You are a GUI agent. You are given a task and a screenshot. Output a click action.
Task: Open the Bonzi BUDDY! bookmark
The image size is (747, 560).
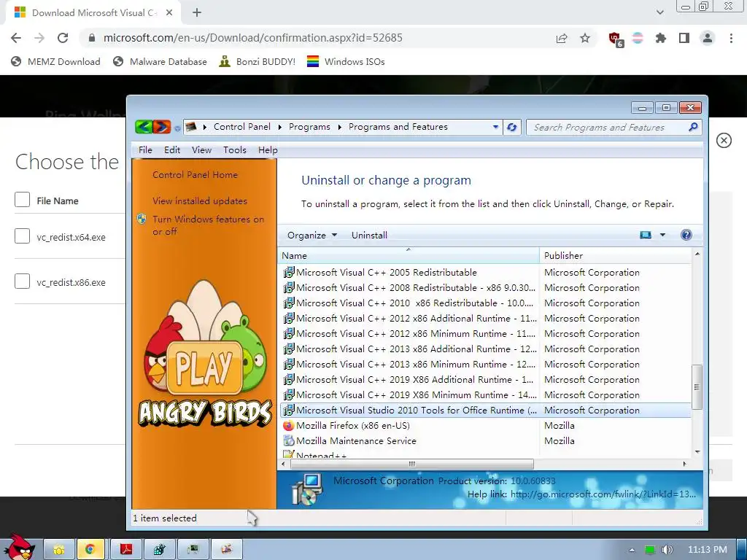258,61
